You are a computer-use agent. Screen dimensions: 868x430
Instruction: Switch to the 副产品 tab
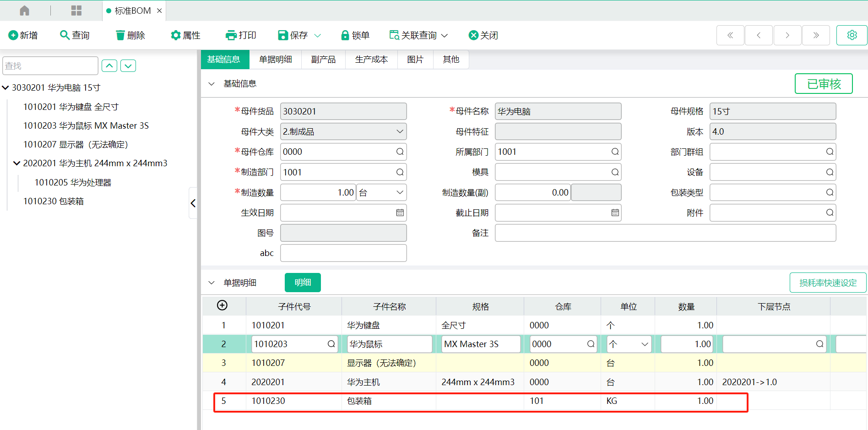point(324,59)
